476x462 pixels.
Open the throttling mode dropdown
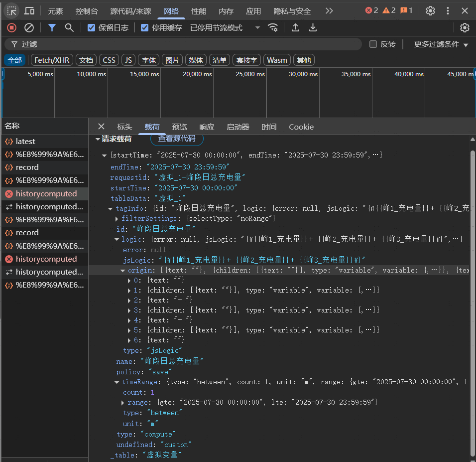click(x=225, y=28)
